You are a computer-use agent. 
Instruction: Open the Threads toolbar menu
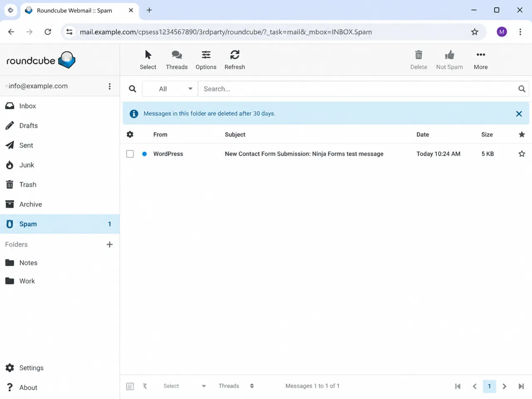(177, 60)
